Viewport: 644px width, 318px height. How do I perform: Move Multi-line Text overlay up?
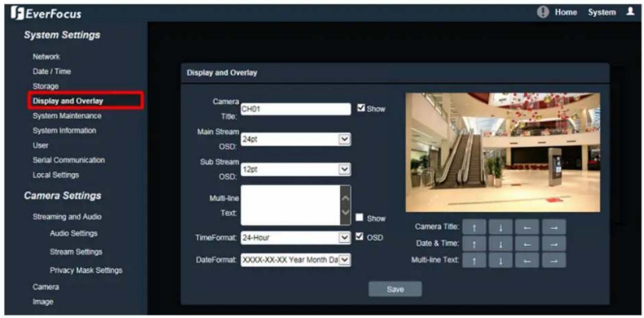tap(474, 260)
